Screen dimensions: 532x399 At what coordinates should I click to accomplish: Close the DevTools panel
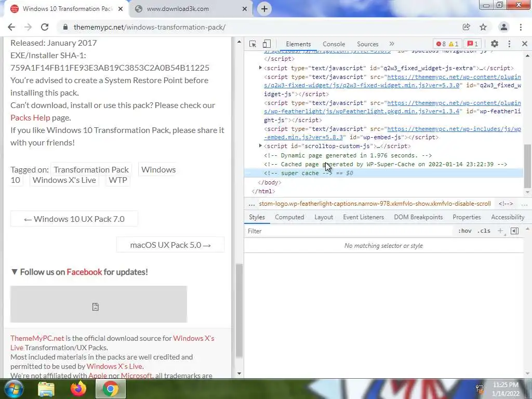point(525,44)
